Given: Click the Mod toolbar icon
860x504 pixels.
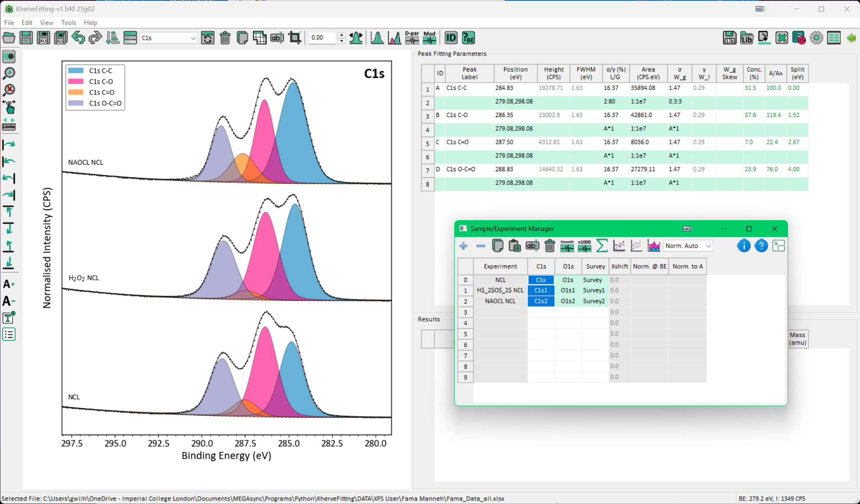Looking at the screenshot, I should [x=429, y=38].
